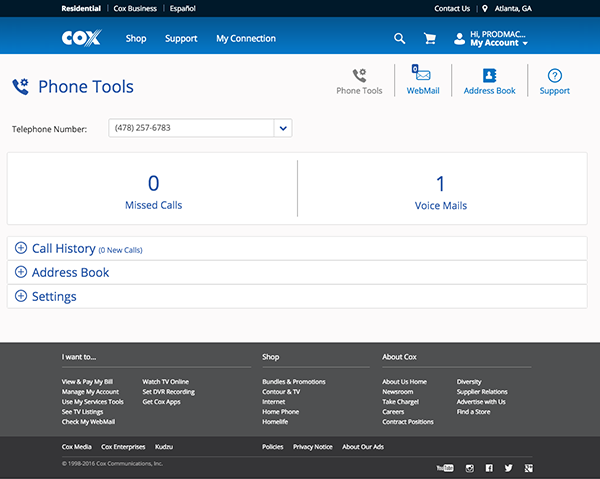Open the telephone number dropdown arrow
The image size is (600, 479).
(283, 128)
